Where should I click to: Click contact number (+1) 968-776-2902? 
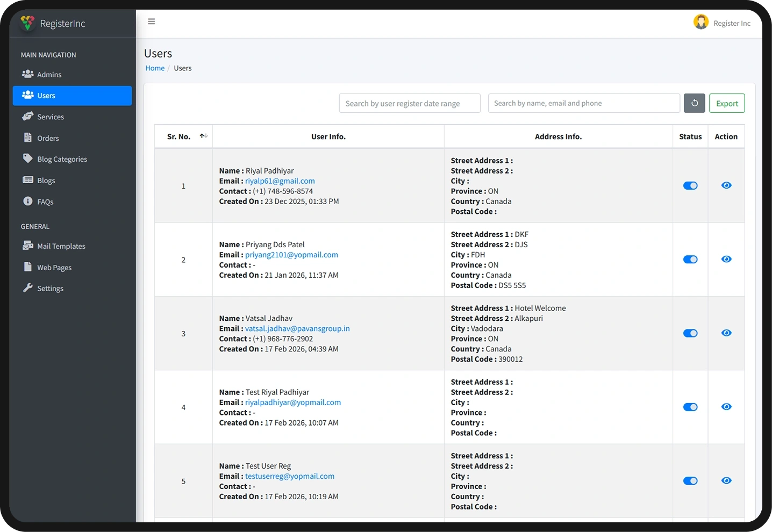coord(283,339)
